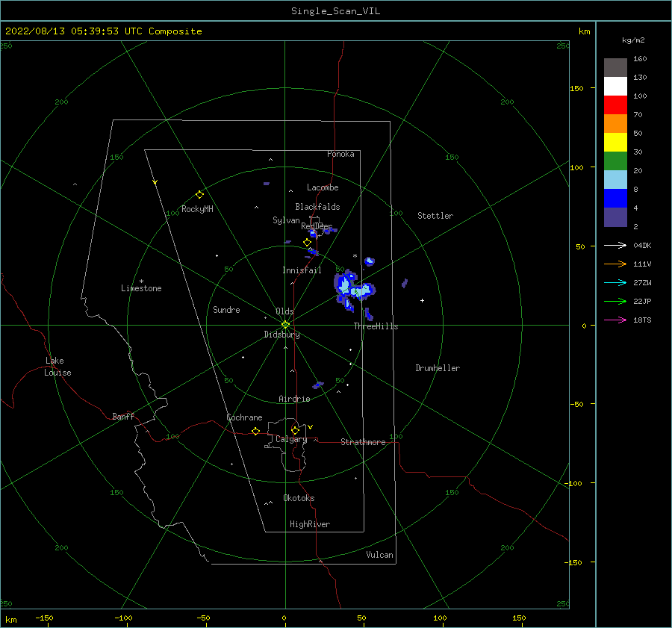Click the ThreeHills label
672x628 pixels.
click(376, 326)
